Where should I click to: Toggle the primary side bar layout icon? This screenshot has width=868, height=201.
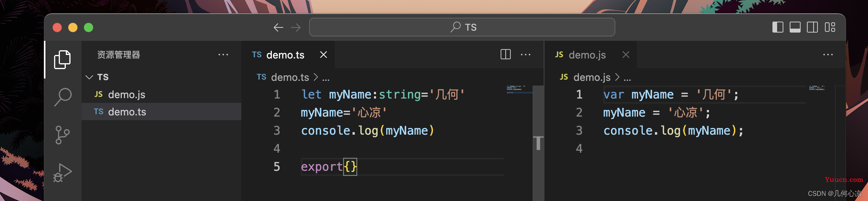(x=778, y=27)
